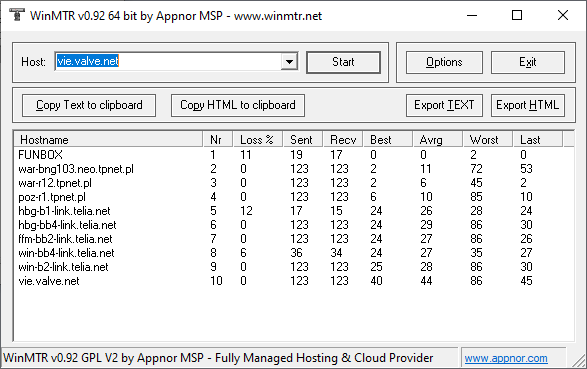Image resolution: width=587 pixels, height=369 pixels.
Task: Click Best value 25 for win-b2-link.telia.net
Action: click(377, 267)
